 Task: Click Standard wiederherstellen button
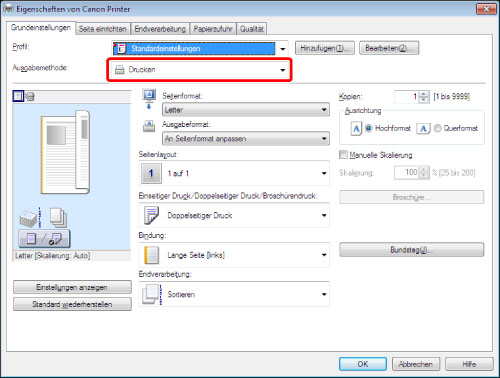tap(72, 304)
